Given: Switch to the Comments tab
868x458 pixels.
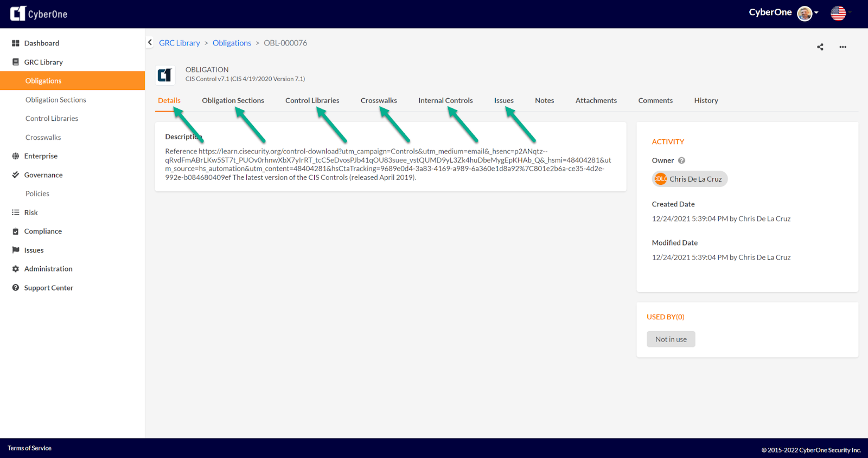Looking at the screenshot, I should point(655,101).
